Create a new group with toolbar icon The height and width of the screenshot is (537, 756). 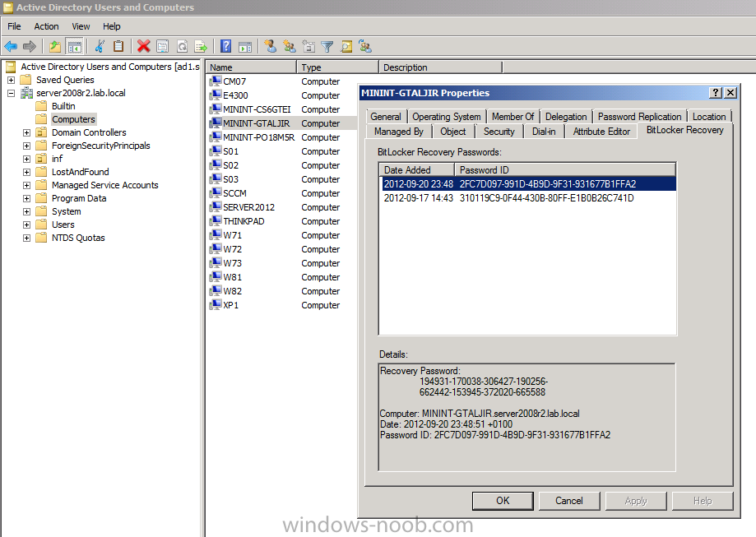point(290,46)
